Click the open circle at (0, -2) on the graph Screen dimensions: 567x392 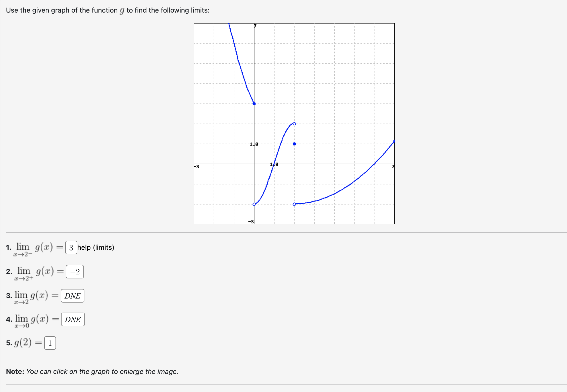(254, 204)
